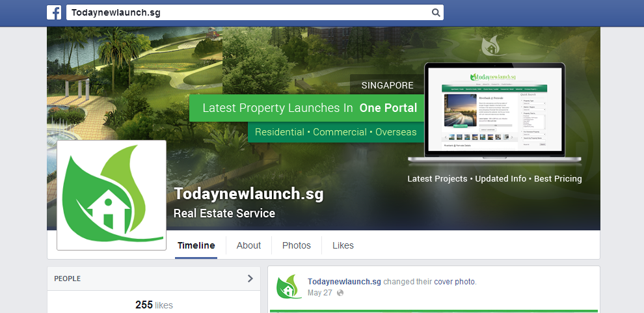The width and height of the screenshot is (644, 313).
Task: Click Latest Projects Updated Info text
Action: [494, 179]
